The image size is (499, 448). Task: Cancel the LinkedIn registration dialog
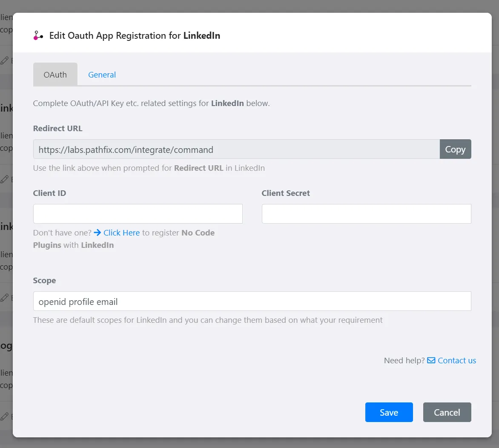[447, 412]
